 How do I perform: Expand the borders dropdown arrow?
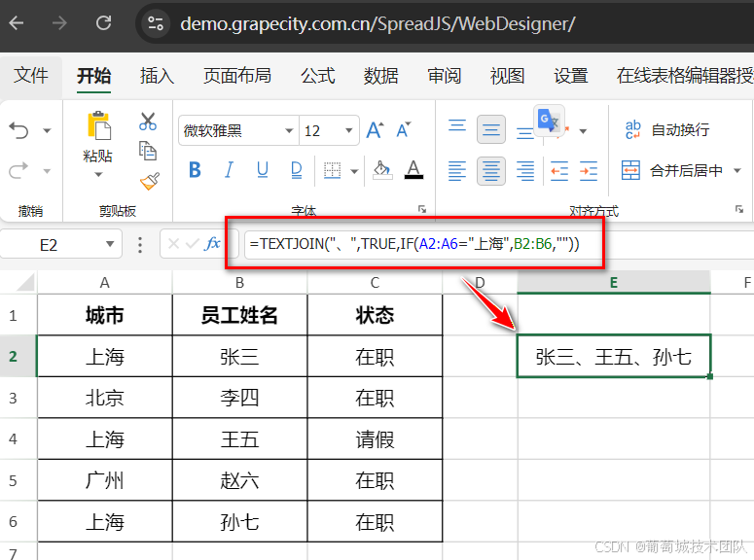coord(354,171)
